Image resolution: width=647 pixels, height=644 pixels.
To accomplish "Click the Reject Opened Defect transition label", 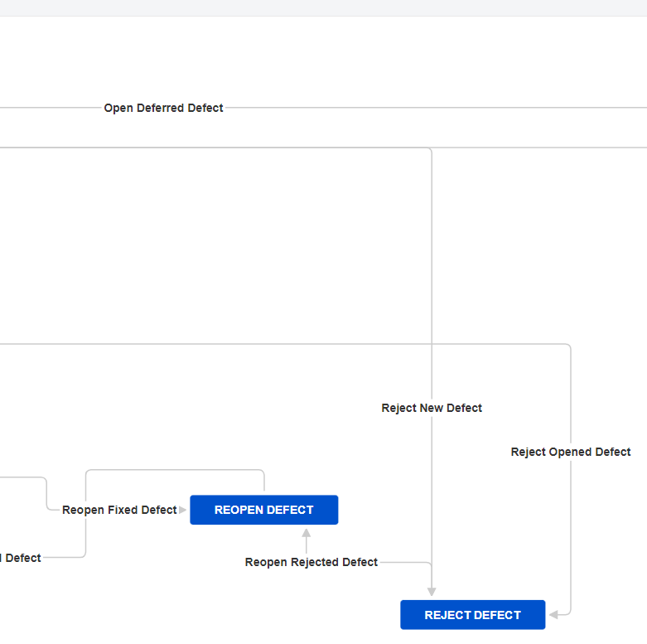I will [x=571, y=452].
